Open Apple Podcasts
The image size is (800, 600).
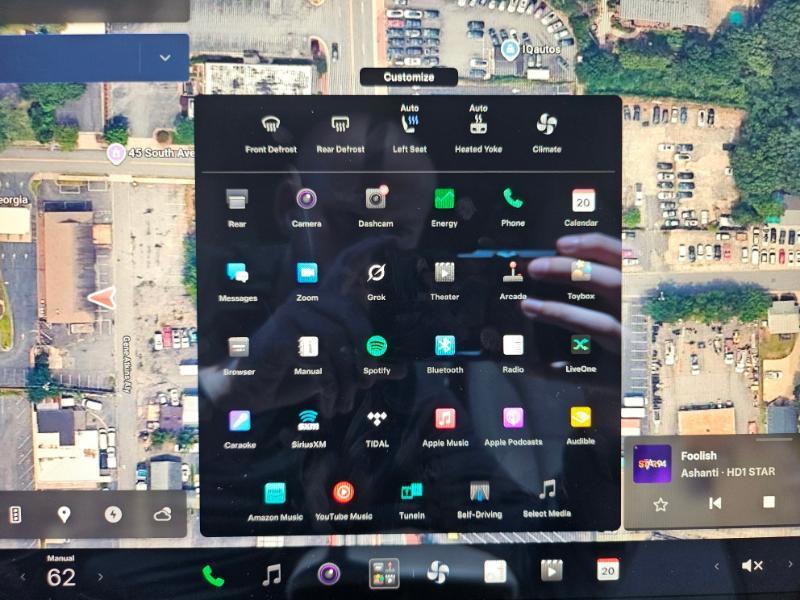(513, 427)
